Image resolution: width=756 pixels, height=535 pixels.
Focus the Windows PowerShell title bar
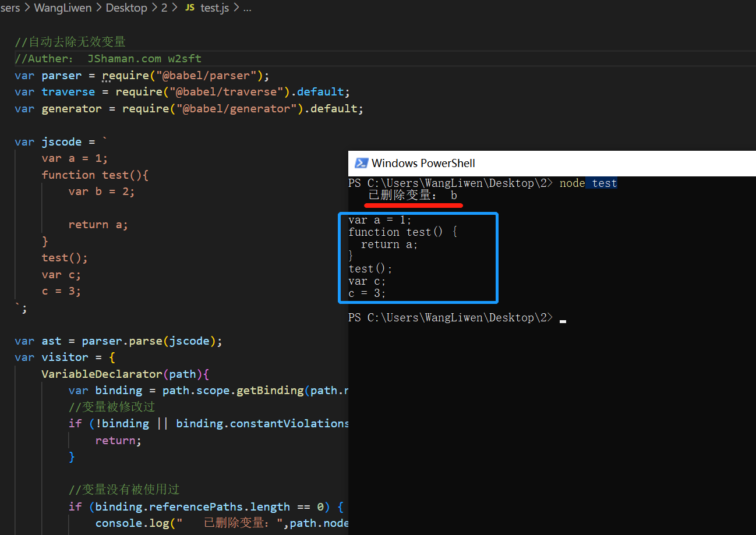(524, 164)
